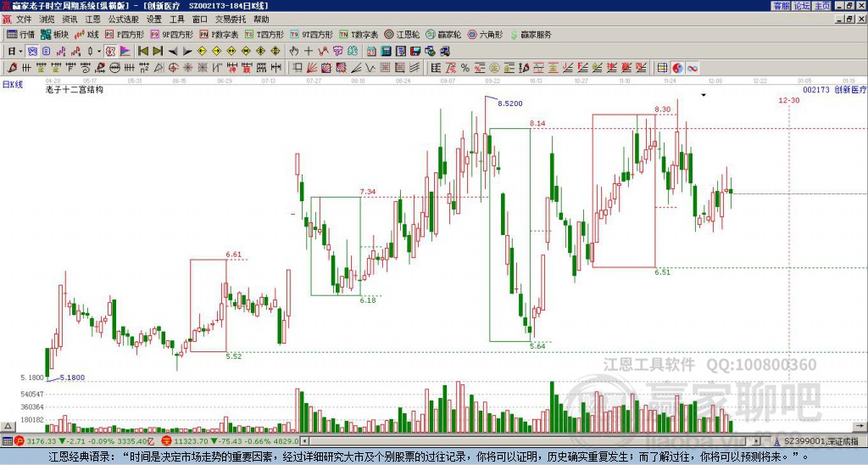The width and height of the screenshot is (868, 465).
Task: Switch to K线 chart view
Action: coord(87,34)
